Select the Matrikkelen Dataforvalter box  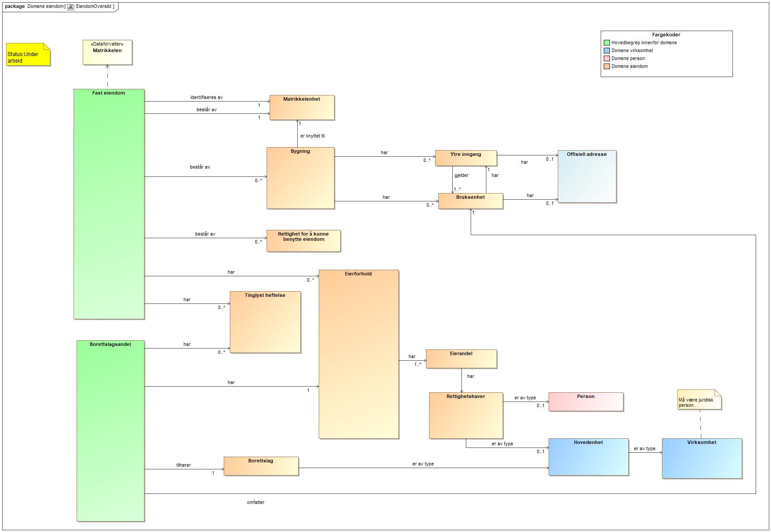click(x=107, y=53)
